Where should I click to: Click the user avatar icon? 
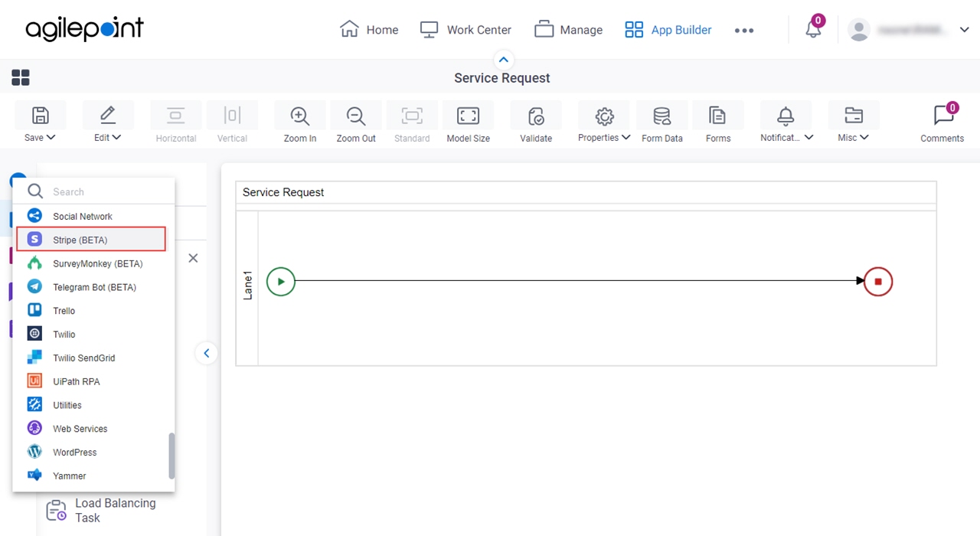click(859, 30)
